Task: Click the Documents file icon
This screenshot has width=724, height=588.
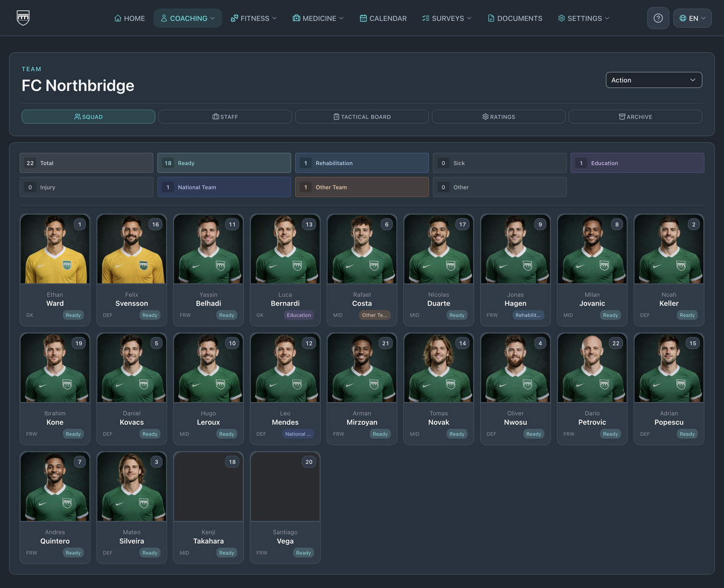Action: (491, 18)
